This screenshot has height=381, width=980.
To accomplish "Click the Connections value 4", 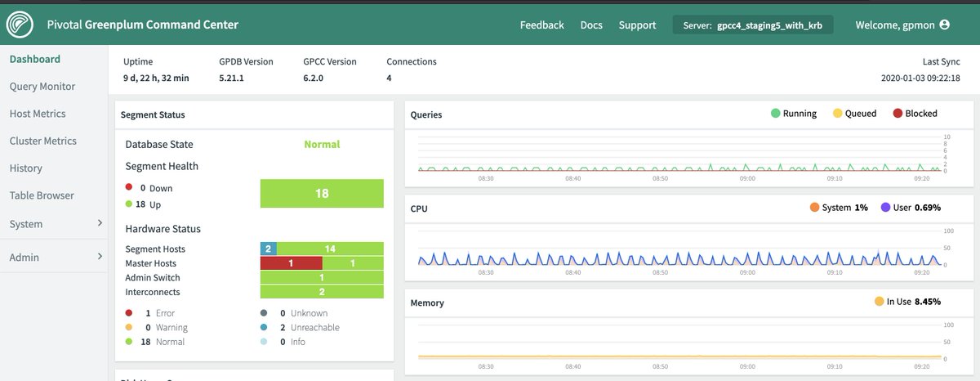I will tap(390, 78).
